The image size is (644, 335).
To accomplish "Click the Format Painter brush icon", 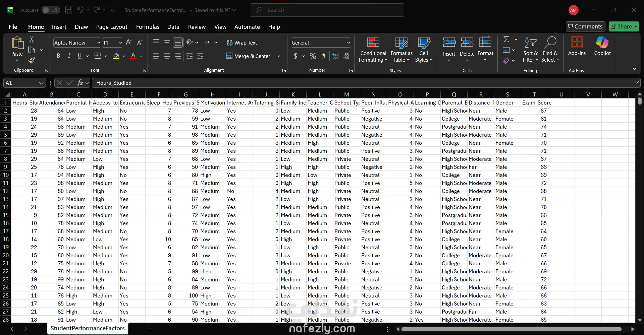I will click(32, 60).
